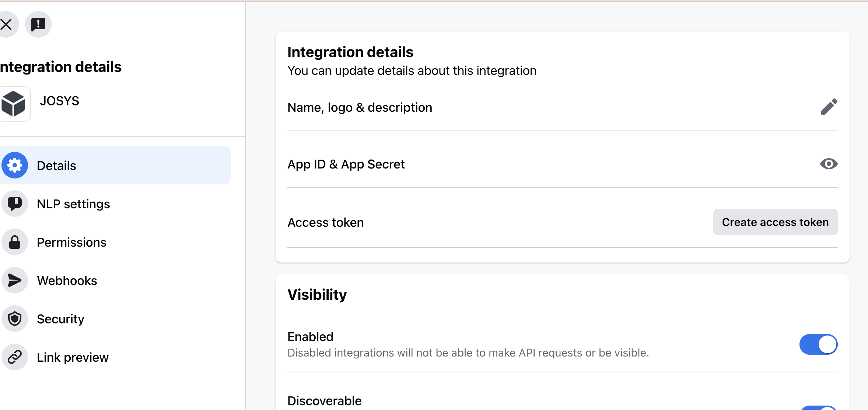
Task: Select the Permissions sidebar entry
Action: pos(71,242)
